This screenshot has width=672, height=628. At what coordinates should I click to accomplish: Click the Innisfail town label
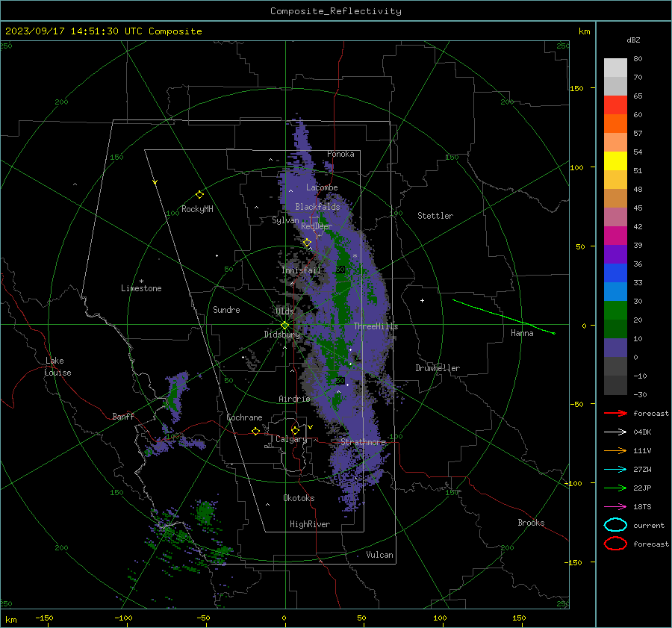tap(302, 270)
